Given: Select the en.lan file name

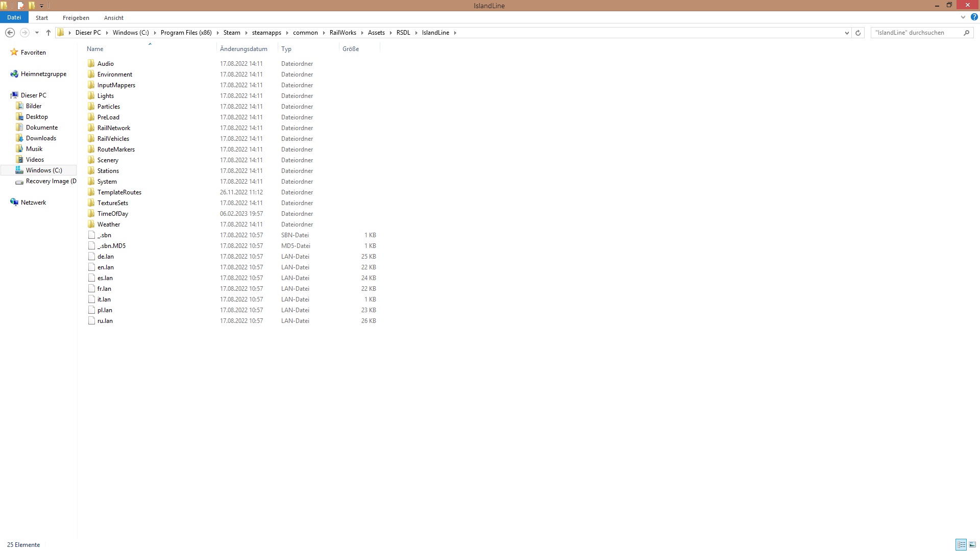Looking at the screenshot, I should (x=106, y=267).
